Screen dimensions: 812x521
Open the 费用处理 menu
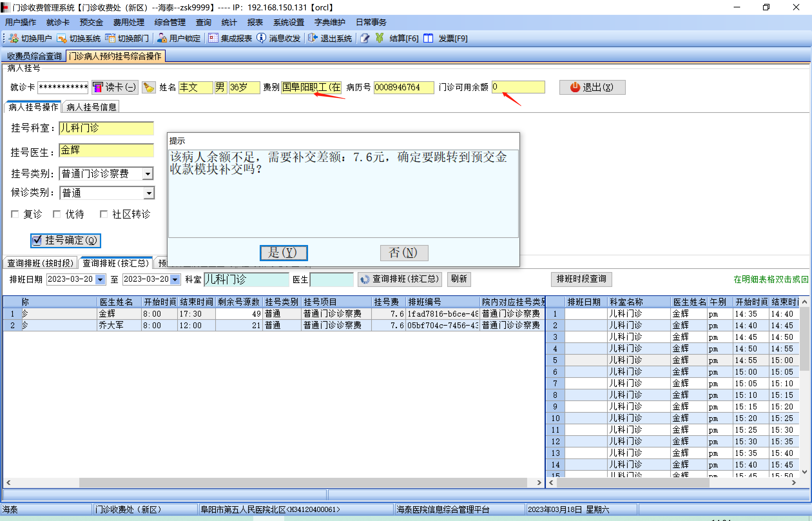tap(129, 22)
